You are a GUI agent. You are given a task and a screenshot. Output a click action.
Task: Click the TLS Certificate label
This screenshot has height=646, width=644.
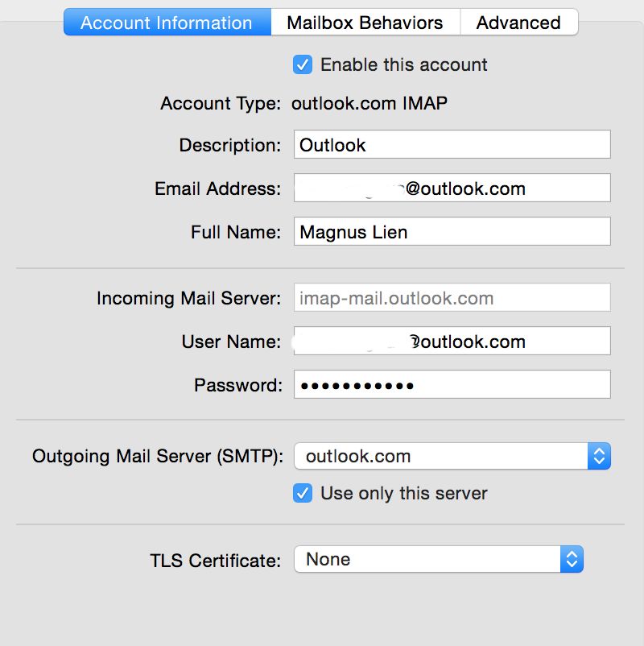click(216, 561)
